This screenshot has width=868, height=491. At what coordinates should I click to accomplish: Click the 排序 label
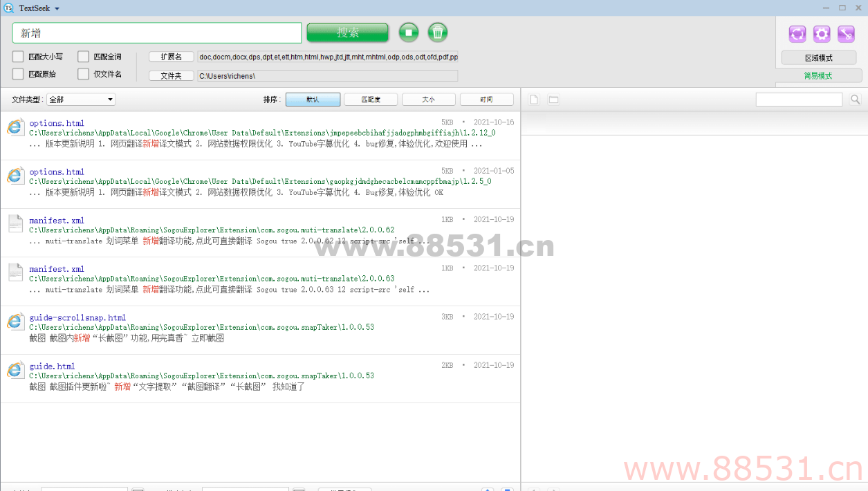click(x=273, y=100)
